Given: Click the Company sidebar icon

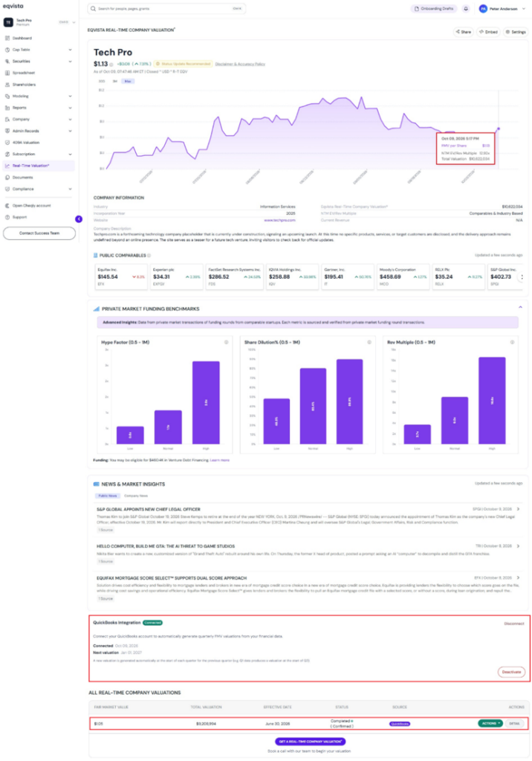Looking at the screenshot, I should click(x=7, y=120).
